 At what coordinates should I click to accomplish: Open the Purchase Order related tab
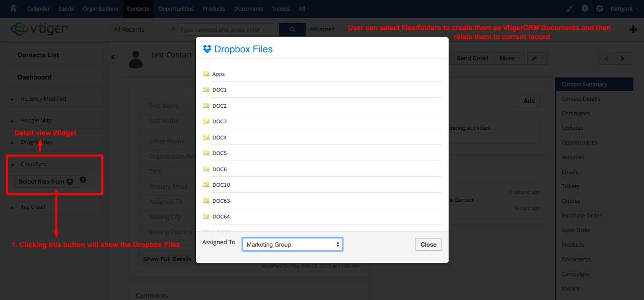(582, 215)
